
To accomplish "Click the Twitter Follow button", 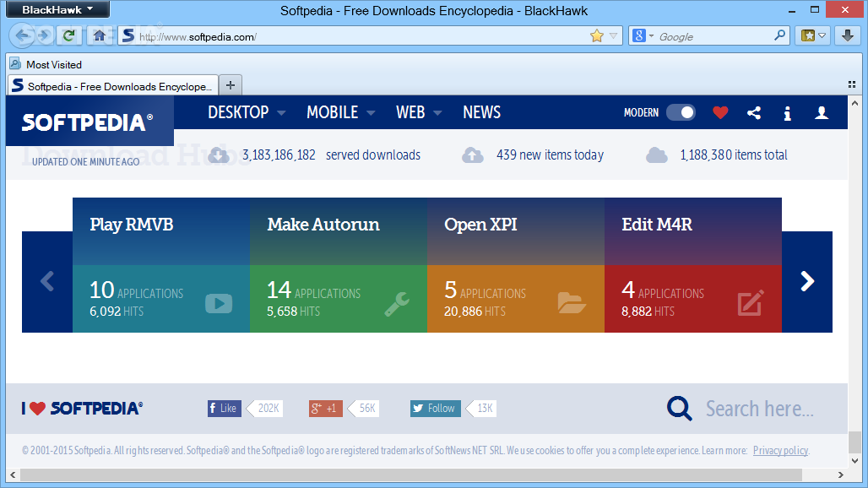I will coord(435,409).
